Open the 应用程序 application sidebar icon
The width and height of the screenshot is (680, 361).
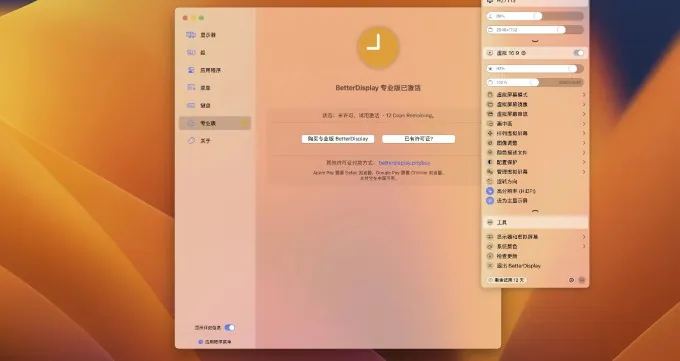coord(191,70)
